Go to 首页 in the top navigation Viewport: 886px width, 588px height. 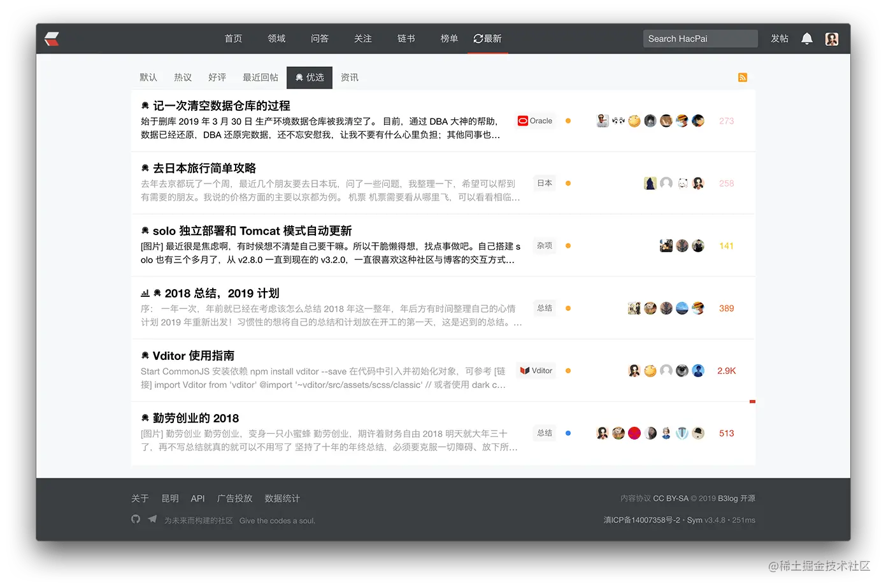click(x=233, y=39)
